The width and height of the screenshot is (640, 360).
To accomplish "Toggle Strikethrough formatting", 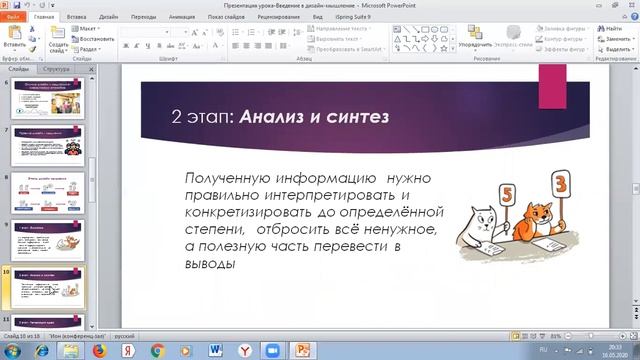I will [x=171, y=46].
